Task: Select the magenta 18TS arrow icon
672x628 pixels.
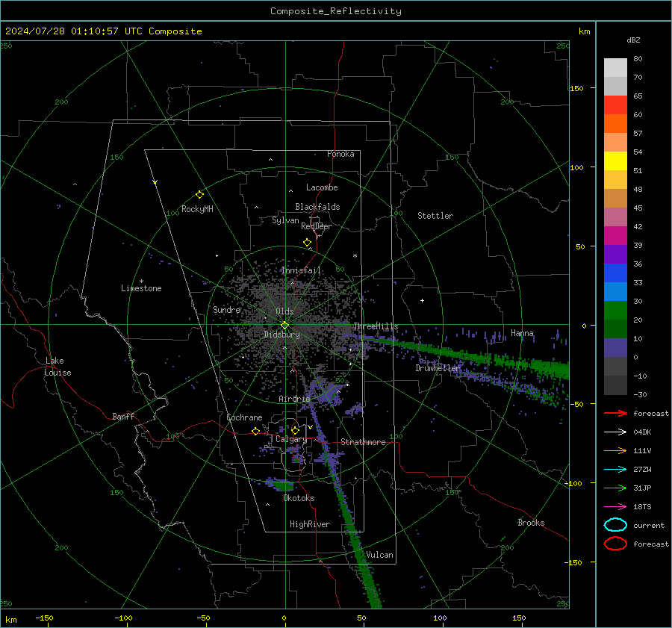Action: pos(615,507)
